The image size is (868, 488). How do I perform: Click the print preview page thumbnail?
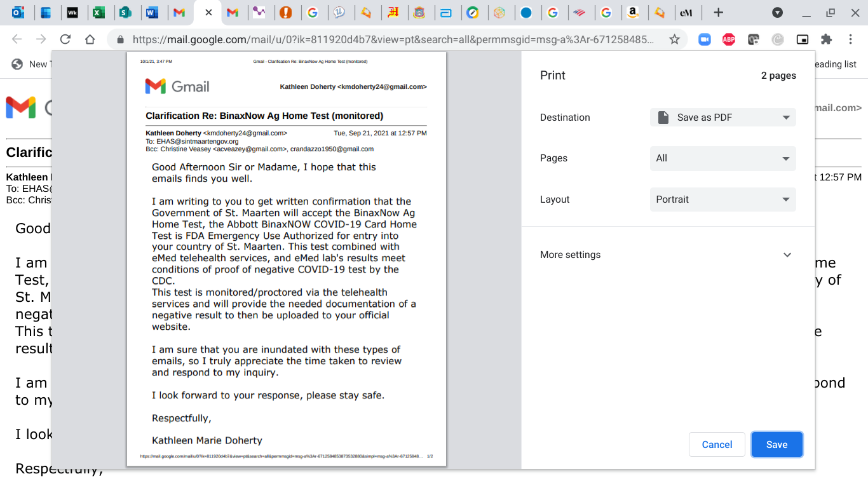(x=287, y=259)
